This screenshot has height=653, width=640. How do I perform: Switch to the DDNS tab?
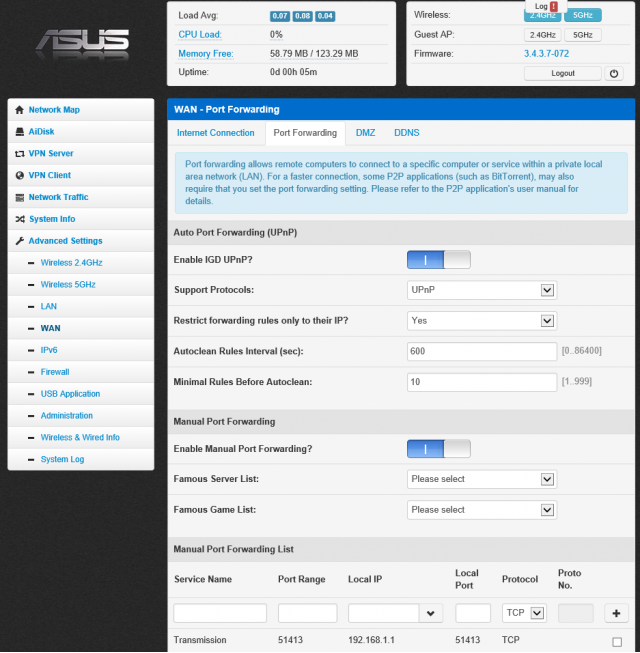406,133
